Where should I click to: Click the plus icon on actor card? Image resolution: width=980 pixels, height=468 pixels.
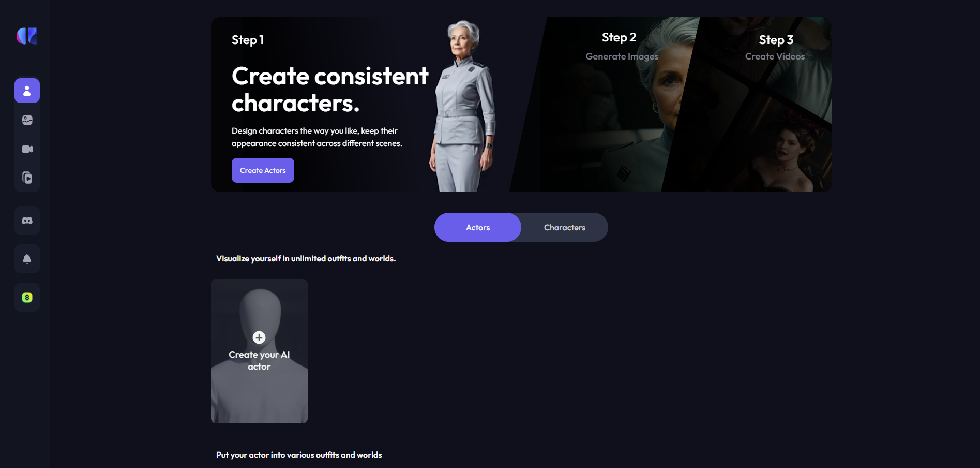[x=259, y=338]
